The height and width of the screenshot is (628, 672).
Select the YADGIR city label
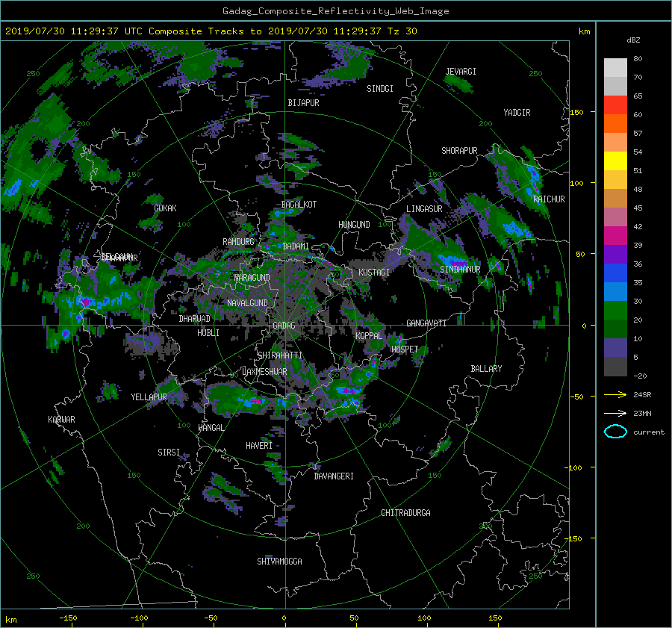(x=517, y=113)
